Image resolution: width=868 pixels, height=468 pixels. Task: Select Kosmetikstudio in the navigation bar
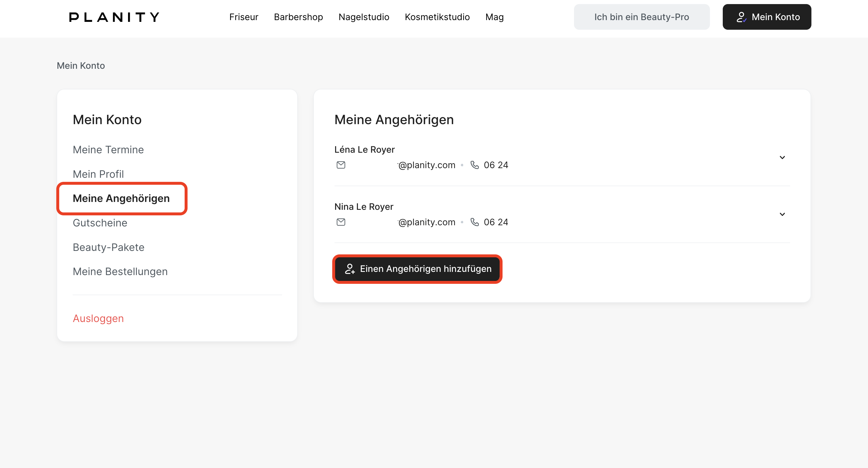437,17
